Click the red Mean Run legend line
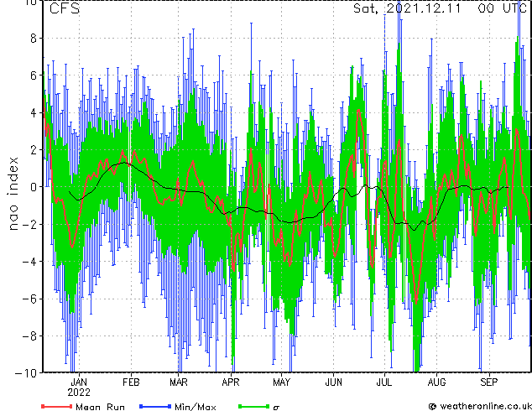The image size is (532, 411). click(57, 406)
